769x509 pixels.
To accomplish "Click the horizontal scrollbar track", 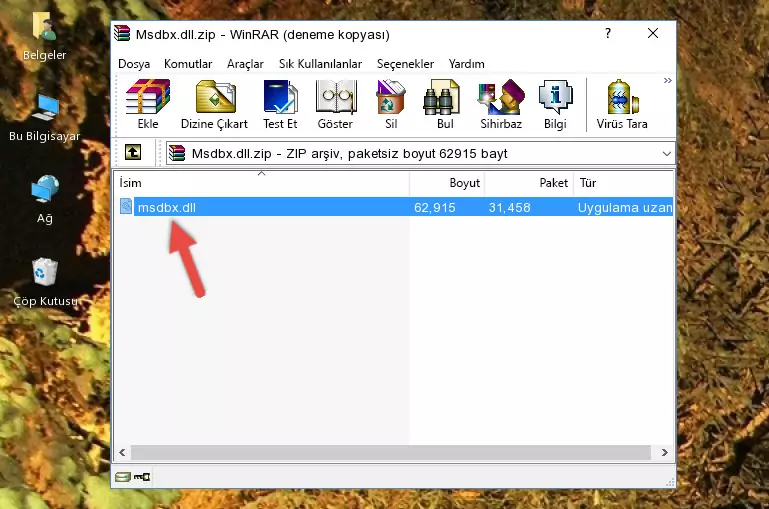I will click(x=391, y=452).
